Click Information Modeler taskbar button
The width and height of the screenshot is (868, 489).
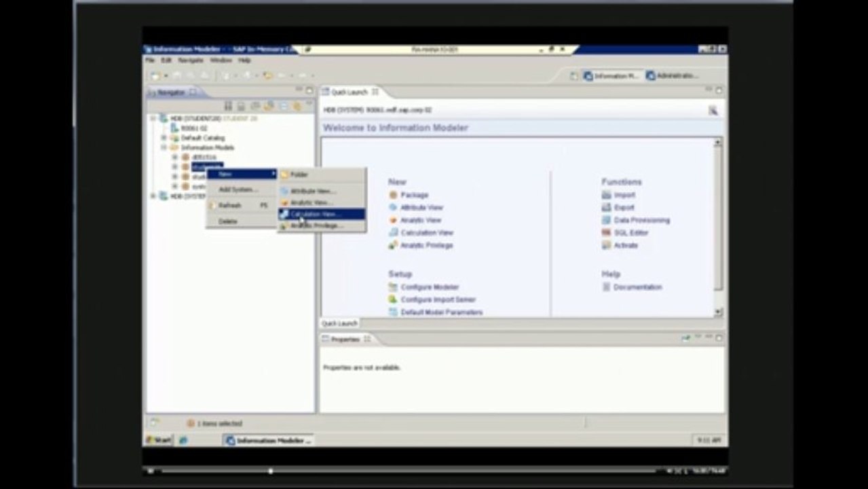pyautogui.click(x=269, y=440)
